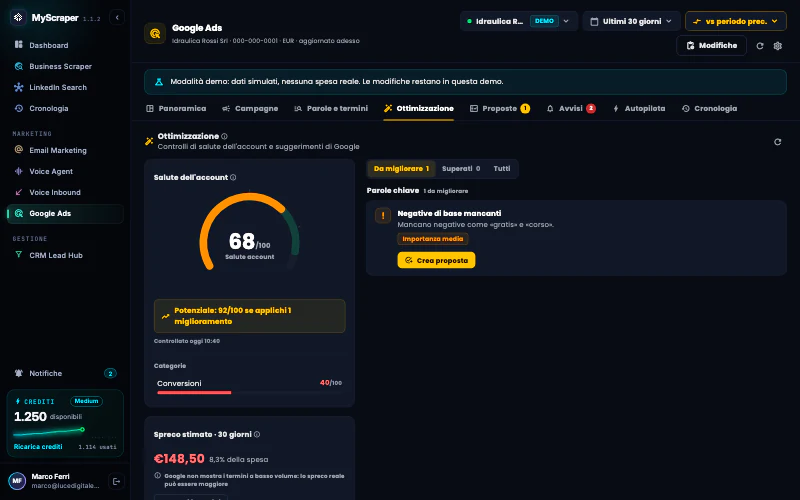This screenshot has width=800, height=500.
Task: Open Notifiche in the sidebar
Action: pyautogui.click(x=65, y=373)
